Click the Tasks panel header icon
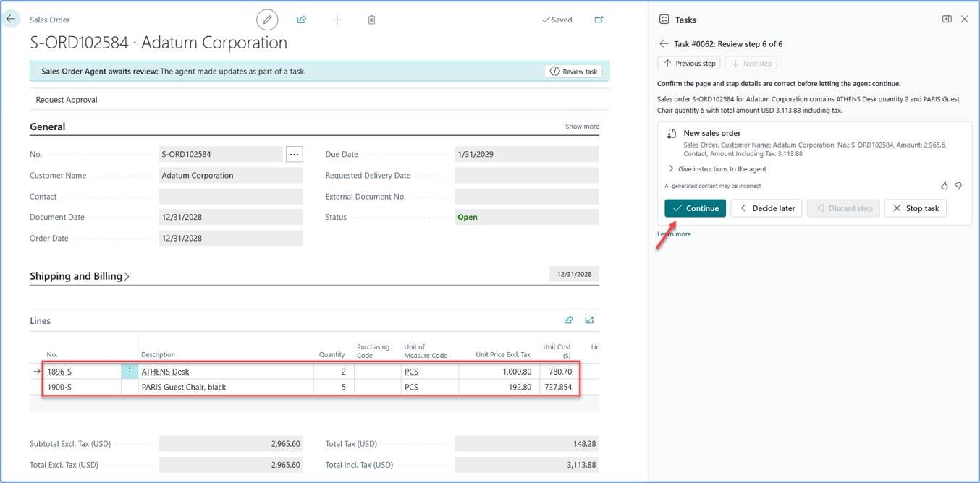The image size is (980, 483). point(664,20)
